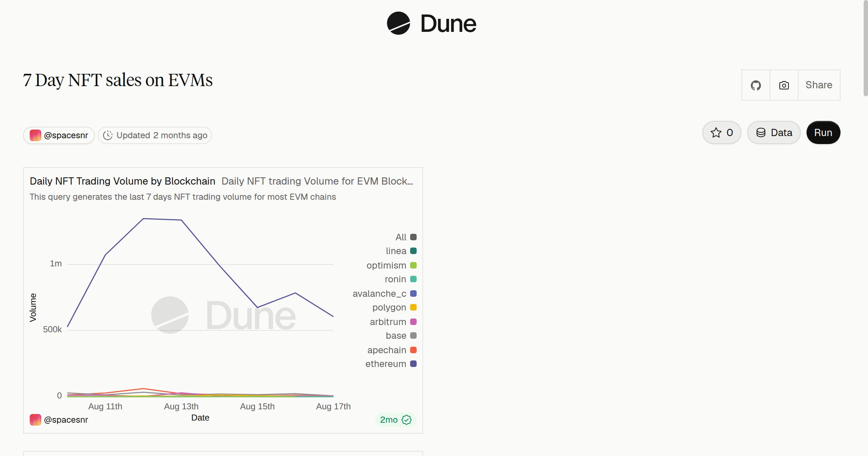Toggle the polygon legend series
868x456 pixels.
pos(394,307)
